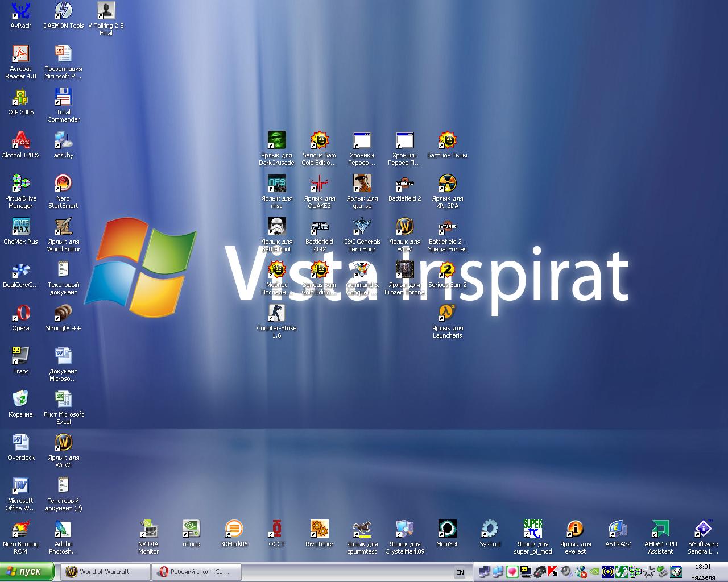Launch Serious Sam 2 icon
This screenshot has width=728, height=582.
click(447, 269)
